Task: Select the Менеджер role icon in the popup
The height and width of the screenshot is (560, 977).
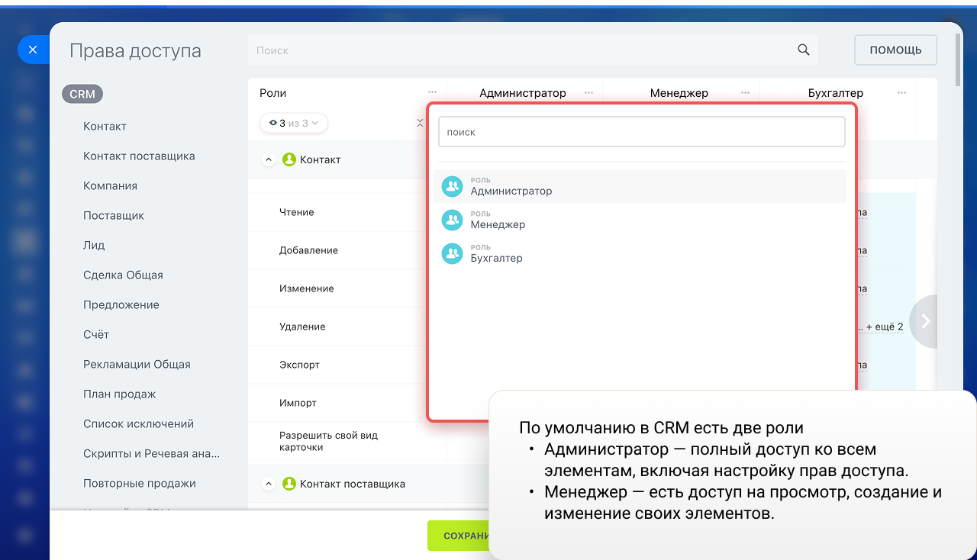Action: click(452, 220)
